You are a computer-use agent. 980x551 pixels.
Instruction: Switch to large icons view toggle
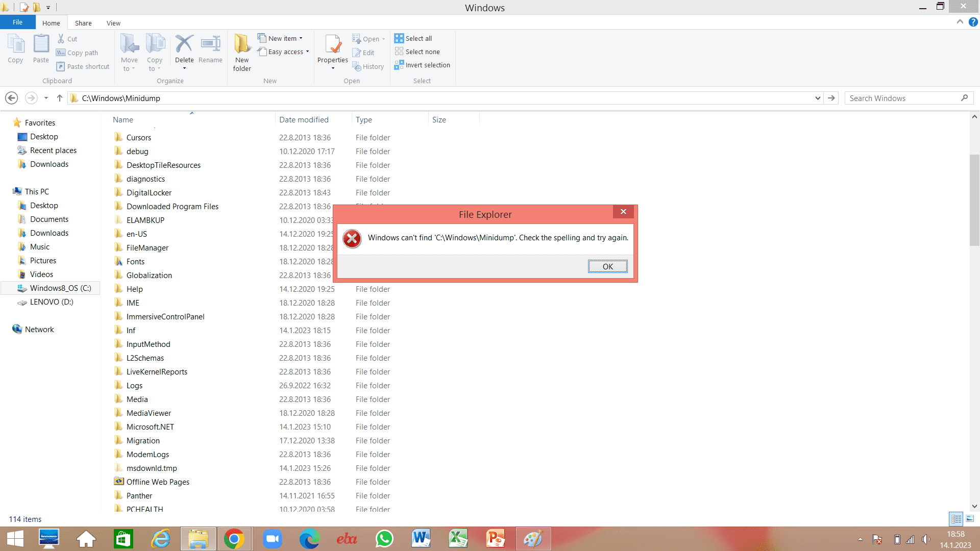click(970, 519)
